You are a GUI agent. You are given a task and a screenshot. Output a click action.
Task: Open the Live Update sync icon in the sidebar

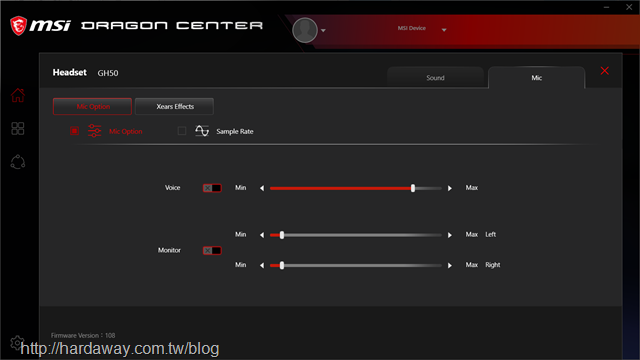18,162
